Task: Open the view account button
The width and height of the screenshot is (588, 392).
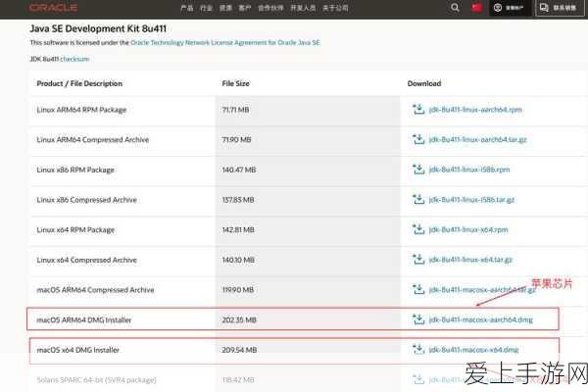Action: 509,8
